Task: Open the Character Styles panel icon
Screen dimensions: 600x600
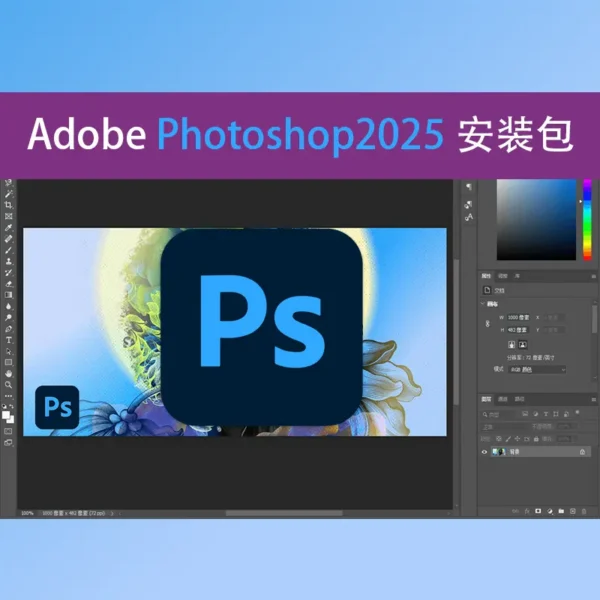Action: 469,217
